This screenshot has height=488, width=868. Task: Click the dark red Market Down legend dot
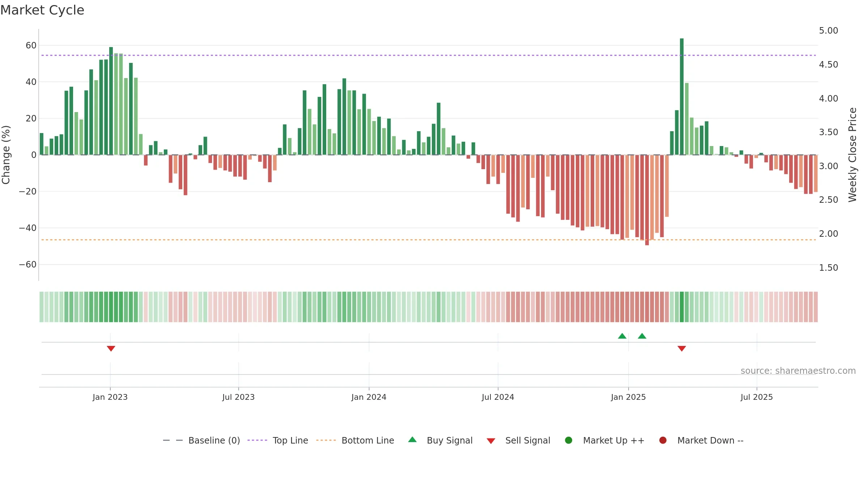[663, 440]
